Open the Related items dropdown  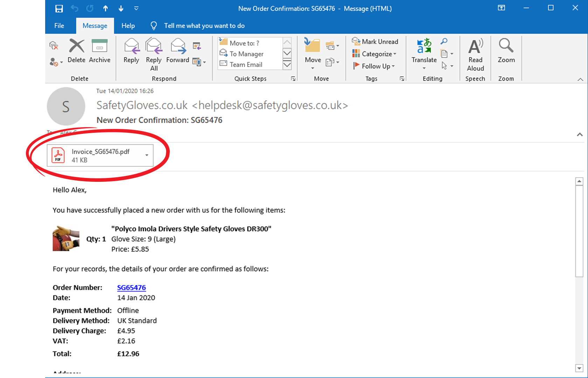(x=447, y=54)
